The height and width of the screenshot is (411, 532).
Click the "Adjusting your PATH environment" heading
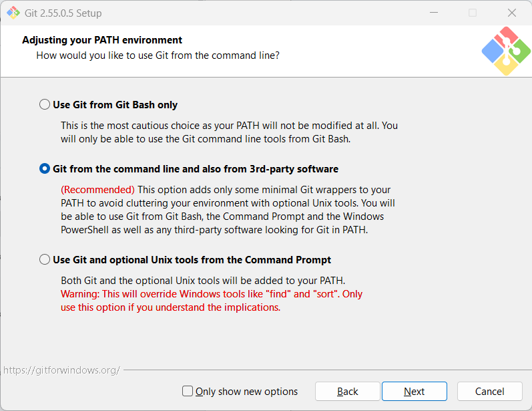click(x=102, y=40)
